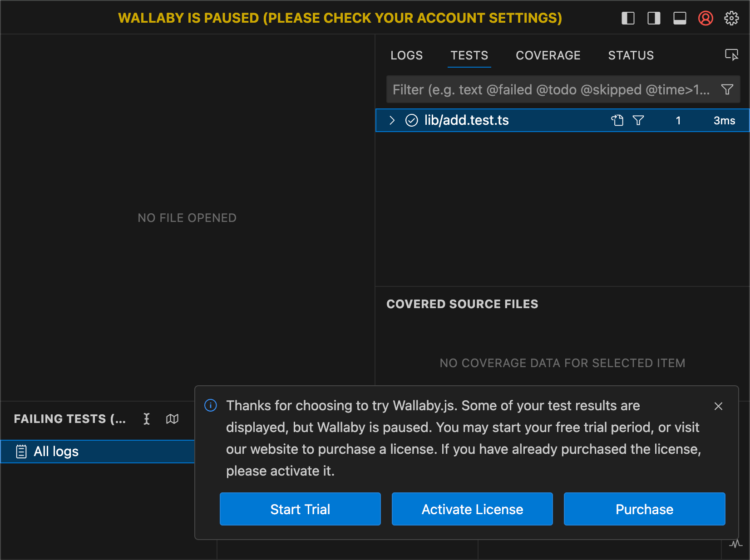The image size is (750, 560).
Task: Focus the tests filter input field
Action: tap(563, 89)
